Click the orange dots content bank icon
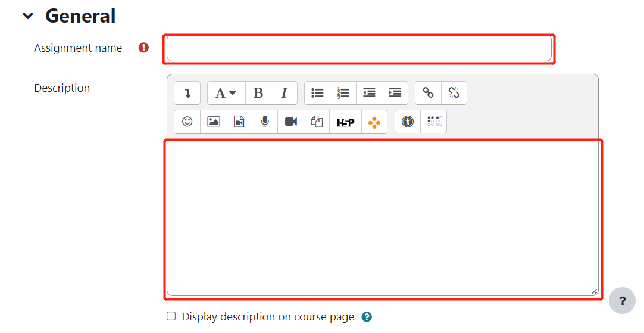Image resolution: width=644 pixels, height=333 pixels. click(374, 122)
